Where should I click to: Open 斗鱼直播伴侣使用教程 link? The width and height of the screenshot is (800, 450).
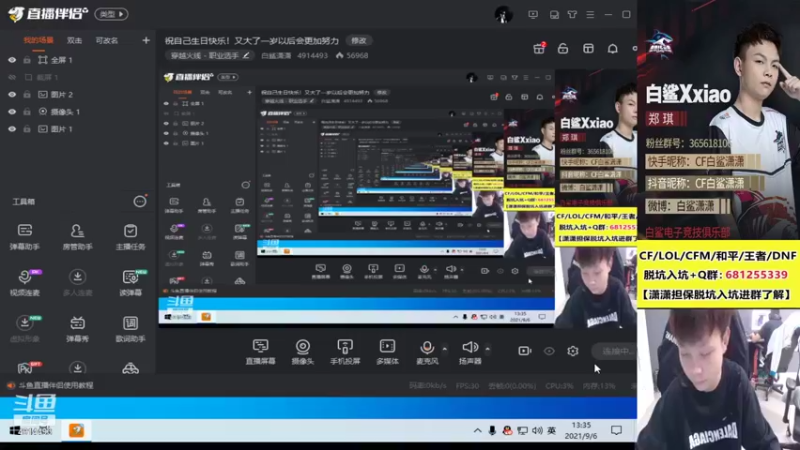[x=56, y=385]
